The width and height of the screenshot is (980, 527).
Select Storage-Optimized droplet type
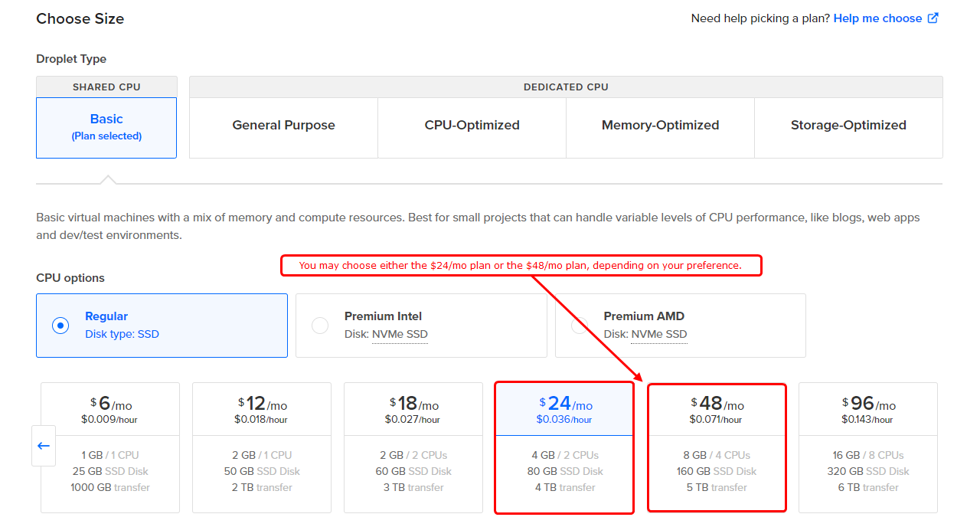(x=848, y=126)
